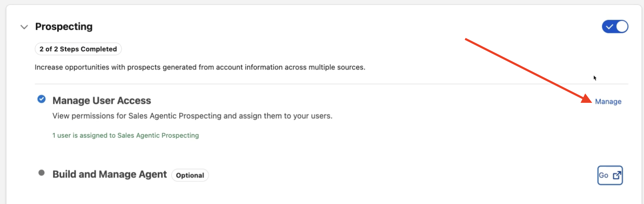644x204 pixels.
Task: Open the Manage link for user access
Action: (608, 102)
